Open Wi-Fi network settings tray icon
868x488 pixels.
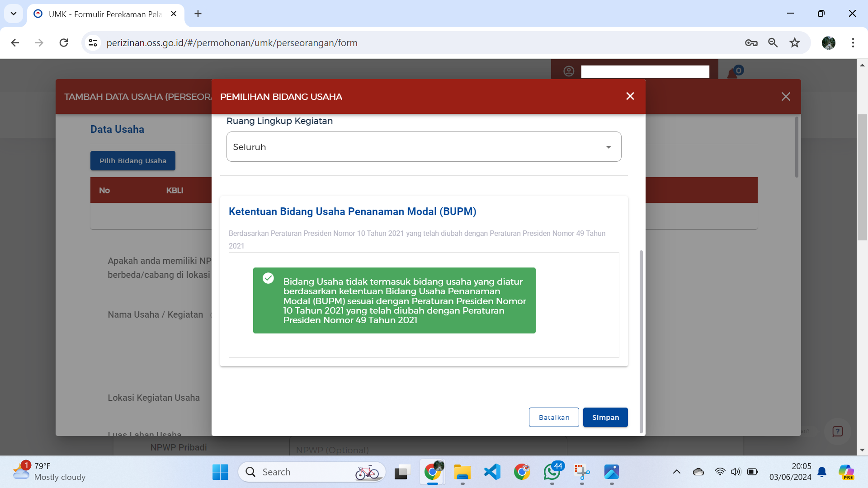[x=720, y=472]
